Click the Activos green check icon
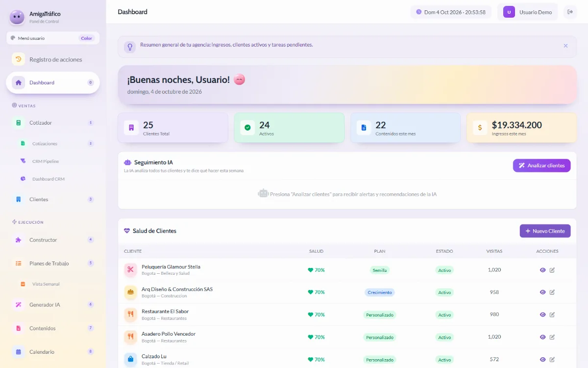 tap(247, 128)
